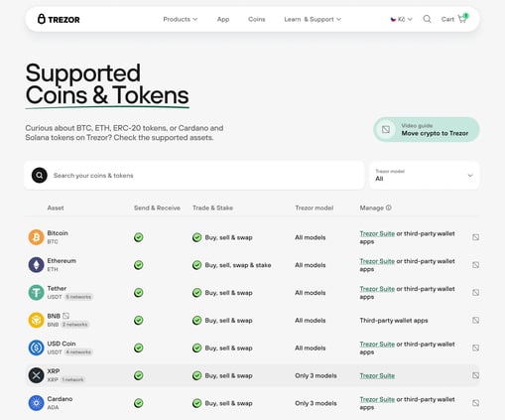Open the shopping cart icon
This screenshot has height=420, width=505.
point(462,19)
